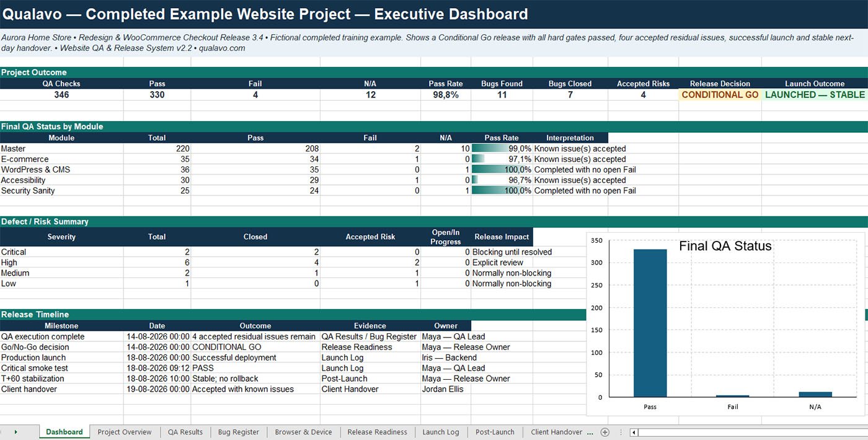This screenshot has width=868, height=440.
Task: Open the Launch Log sheet tab
Action: [441, 432]
